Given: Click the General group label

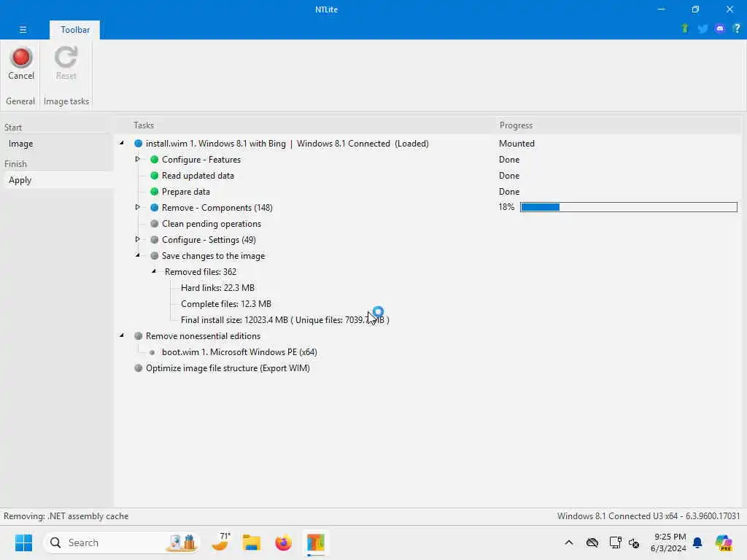Looking at the screenshot, I should pos(20,101).
